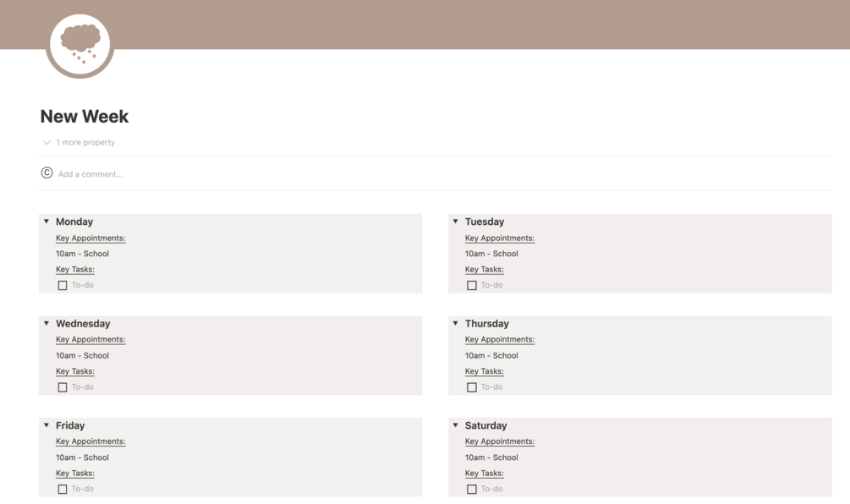This screenshot has height=504, width=850.
Task: Click the Friday heading
Action: tap(70, 425)
